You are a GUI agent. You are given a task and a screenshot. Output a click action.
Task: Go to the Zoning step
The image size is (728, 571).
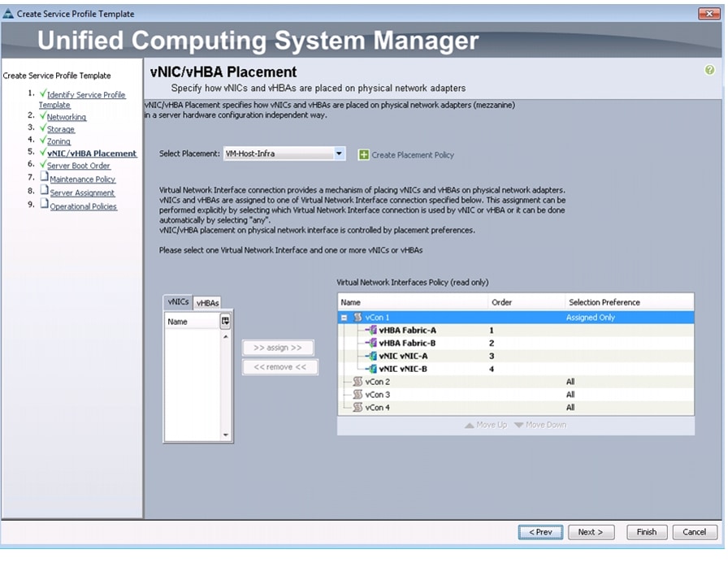(58, 141)
